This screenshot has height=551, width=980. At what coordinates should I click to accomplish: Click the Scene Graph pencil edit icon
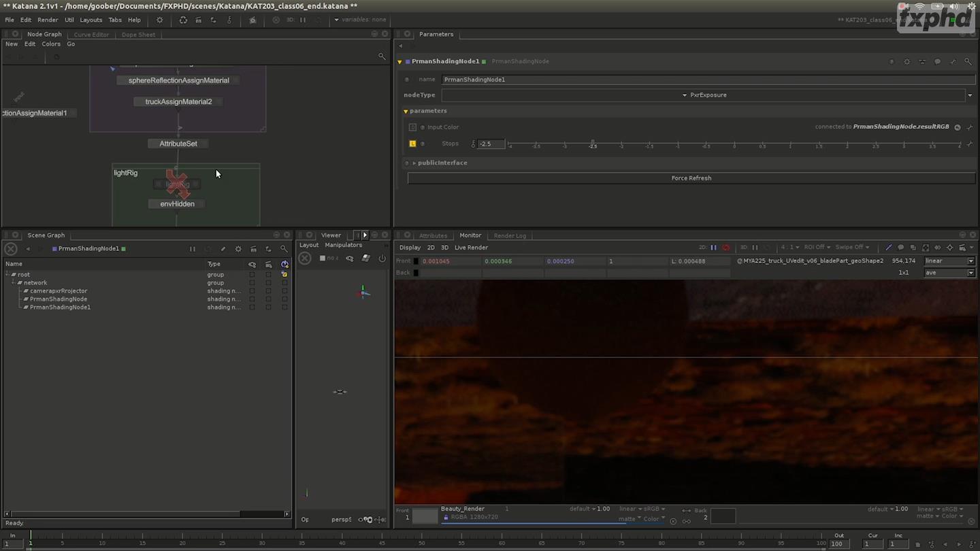pyautogui.click(x=223, y=250)
